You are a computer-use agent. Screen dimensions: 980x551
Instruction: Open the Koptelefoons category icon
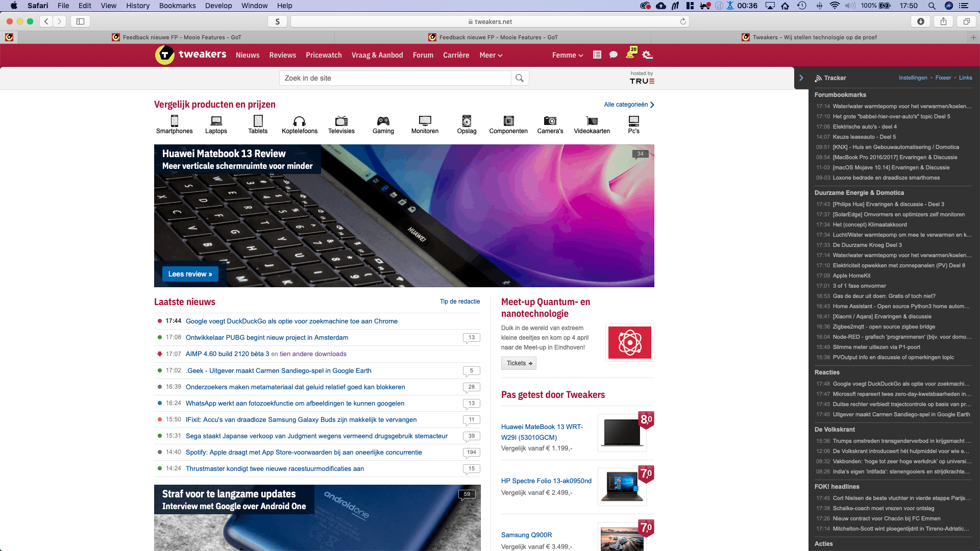[x=300, y=121]
